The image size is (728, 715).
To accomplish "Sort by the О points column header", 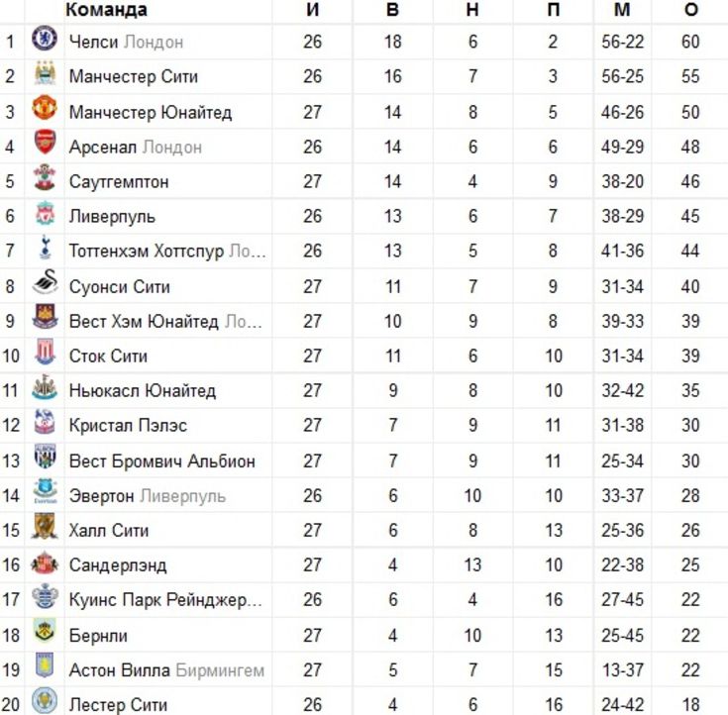I will [691, 10].
